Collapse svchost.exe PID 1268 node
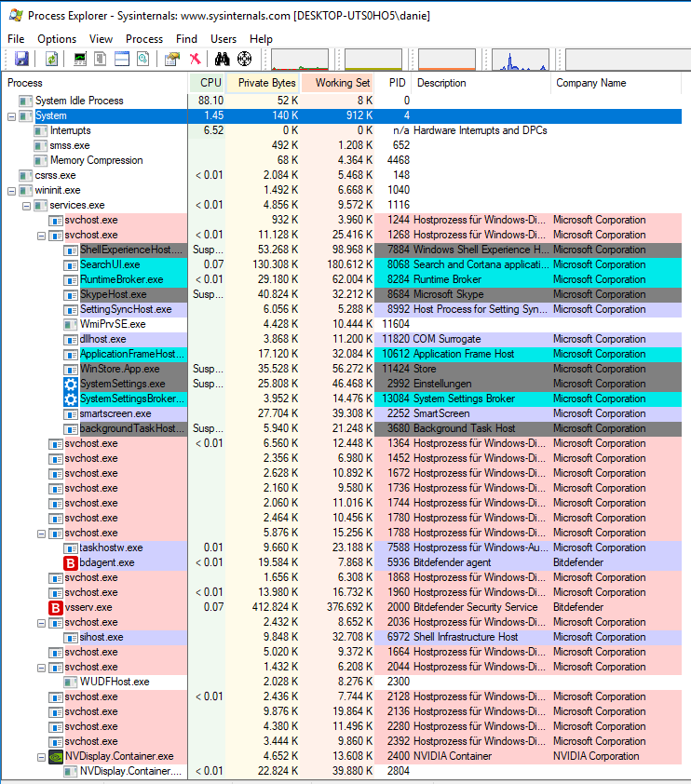This screenshot has height=784, width=691. 42,236
